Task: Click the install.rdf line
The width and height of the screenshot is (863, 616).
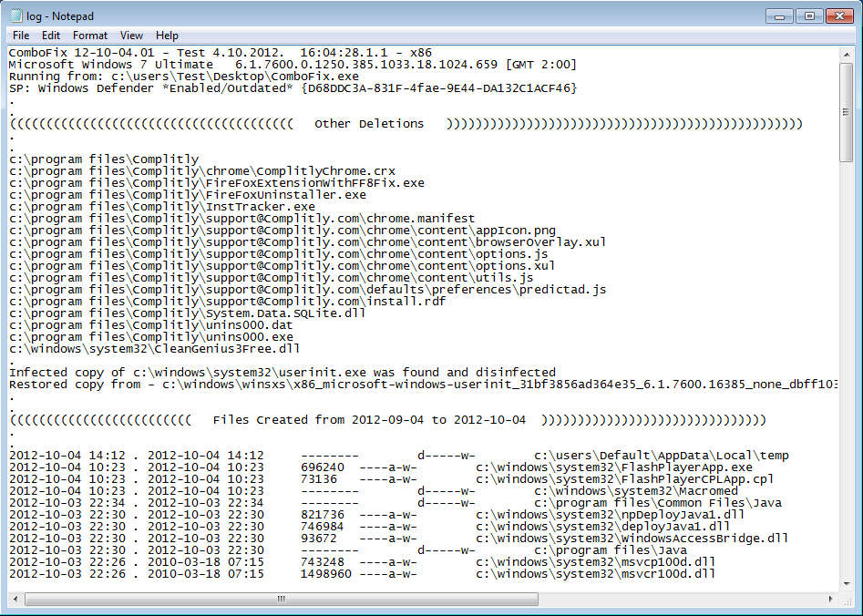Action: click(x=227, y=302)
